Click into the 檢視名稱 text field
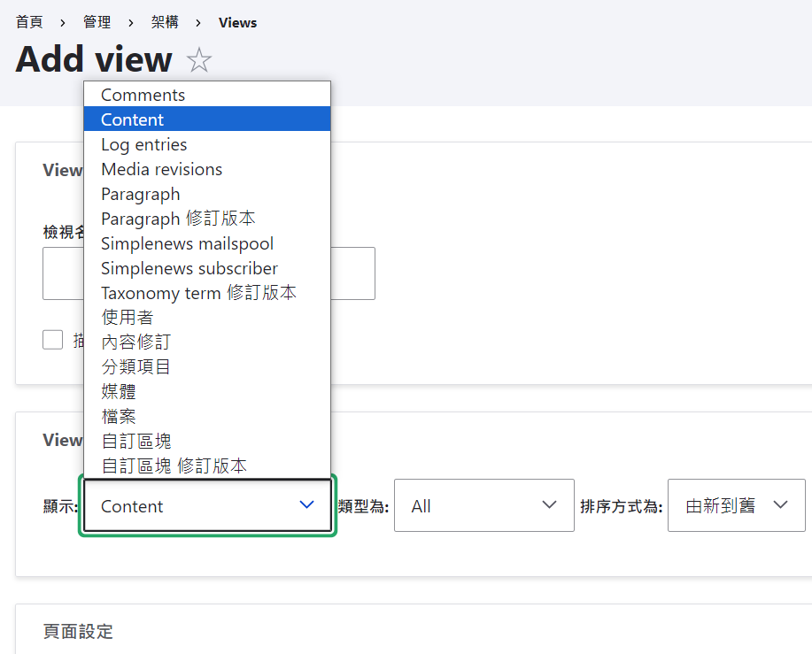Screen dimensions: 812x654 coord(354,273)
